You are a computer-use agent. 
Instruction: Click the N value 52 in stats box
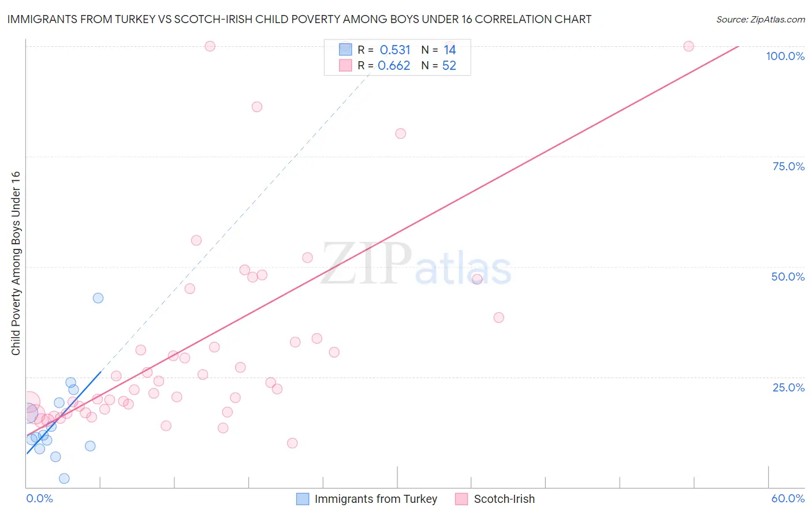(449, 65)
